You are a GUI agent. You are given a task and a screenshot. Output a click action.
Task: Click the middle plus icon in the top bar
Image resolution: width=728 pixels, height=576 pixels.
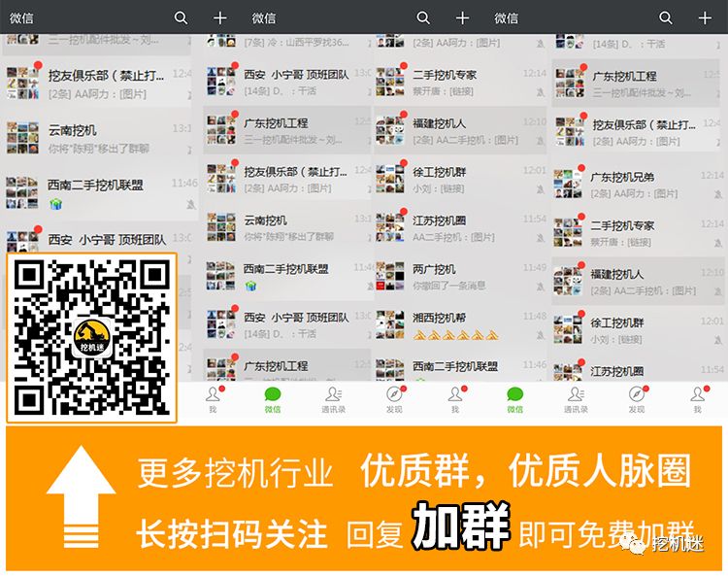click(462, 18)
